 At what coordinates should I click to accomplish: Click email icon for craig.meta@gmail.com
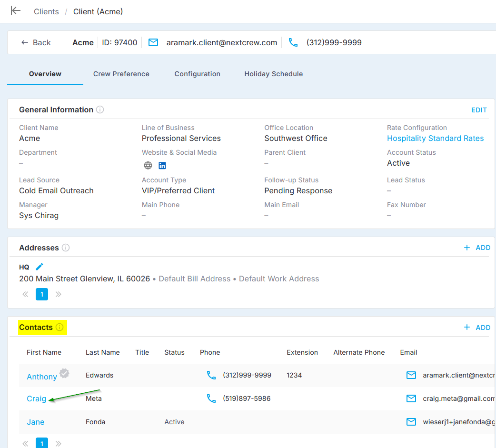tap(411, 398)
